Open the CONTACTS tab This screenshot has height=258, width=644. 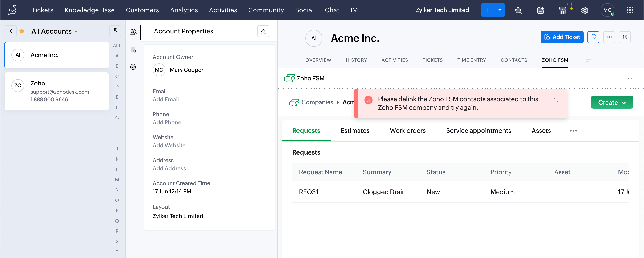513,60
